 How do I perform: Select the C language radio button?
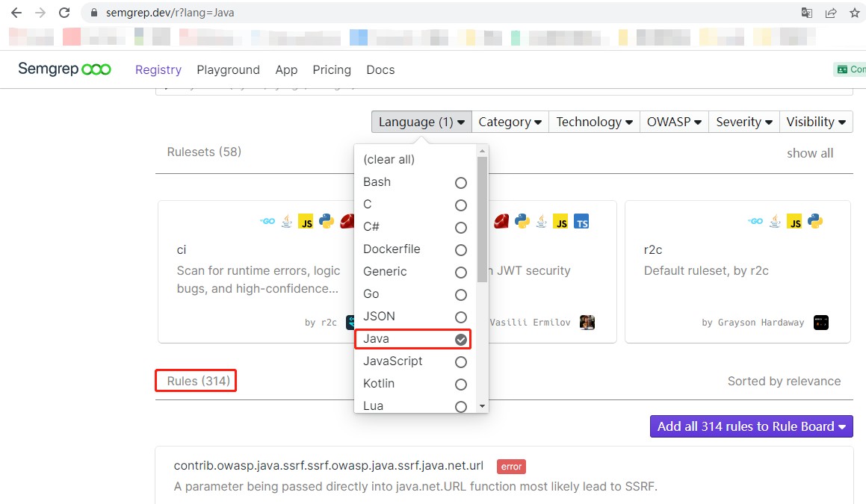pos(460,205)
